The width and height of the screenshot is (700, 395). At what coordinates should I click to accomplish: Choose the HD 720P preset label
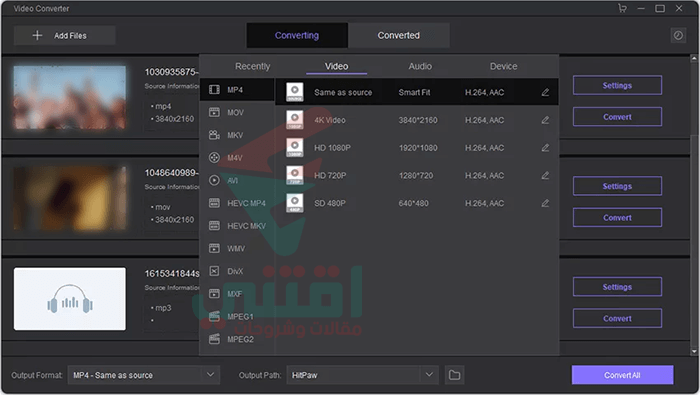(330, 175)
